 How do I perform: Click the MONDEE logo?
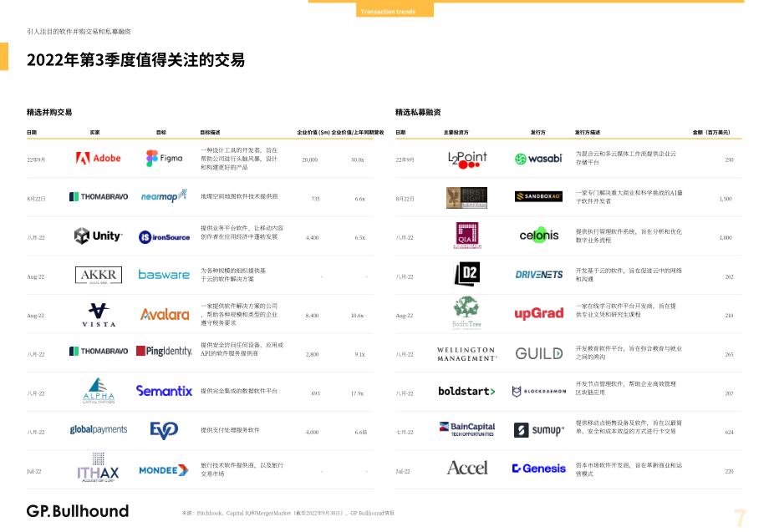click(164, 470)
